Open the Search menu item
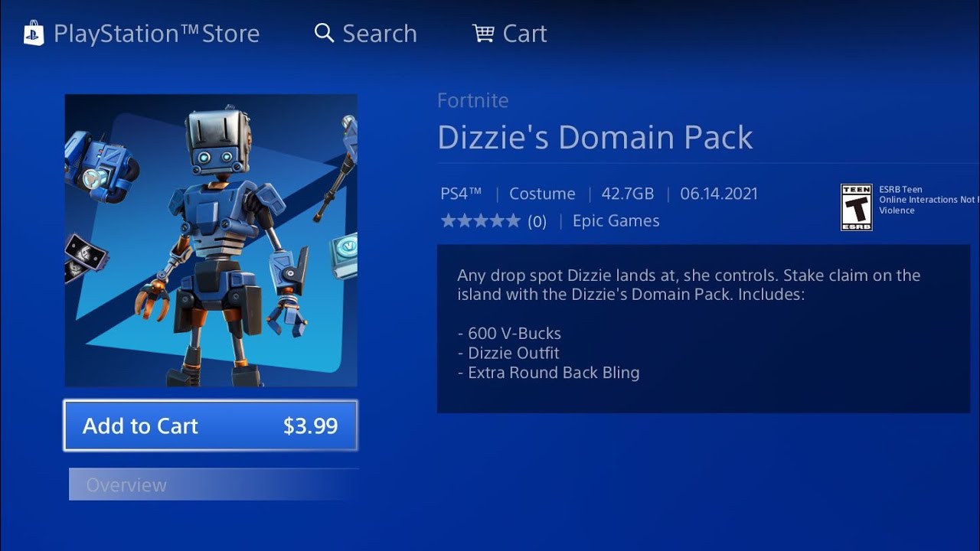 366,33
